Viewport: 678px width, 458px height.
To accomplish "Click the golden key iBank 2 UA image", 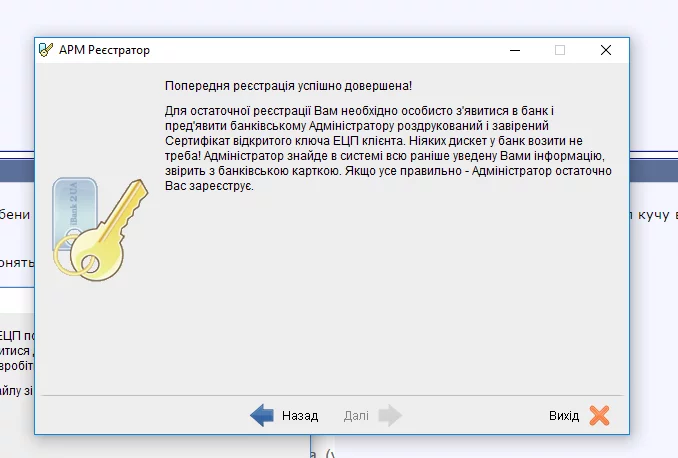I will click(100, 230).
